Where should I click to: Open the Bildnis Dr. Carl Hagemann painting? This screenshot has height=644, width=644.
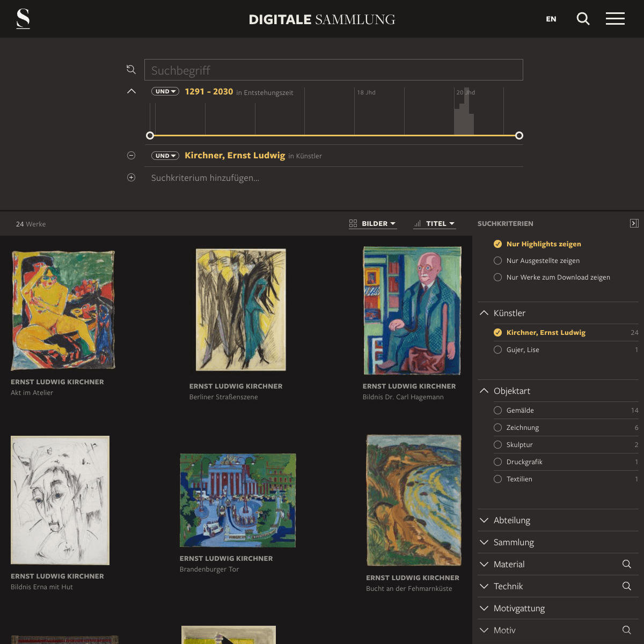pos(412,310)
